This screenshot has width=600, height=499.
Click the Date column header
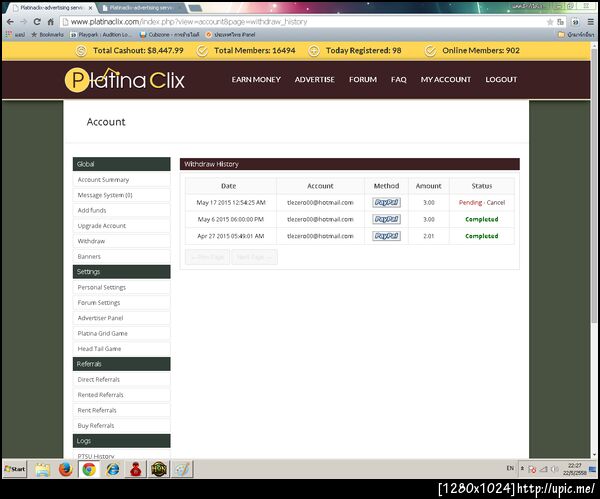pyautogui.click(x=228, y=186)
